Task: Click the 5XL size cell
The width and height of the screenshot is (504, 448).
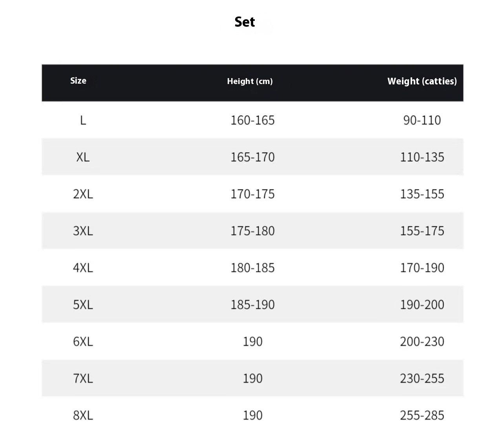Action: (x=83, y=305)
